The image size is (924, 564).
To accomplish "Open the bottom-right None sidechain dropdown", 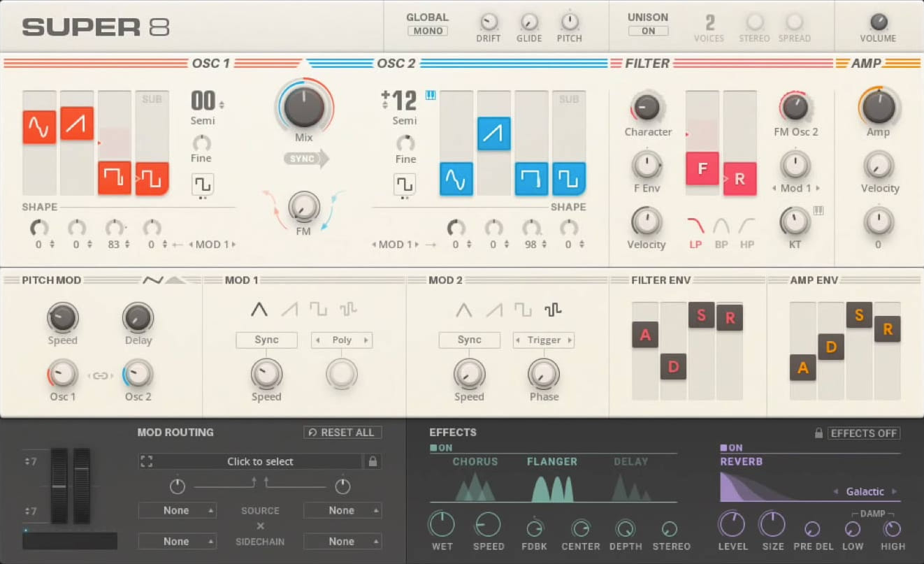I will pyautogui.click(x=342, y=541).
